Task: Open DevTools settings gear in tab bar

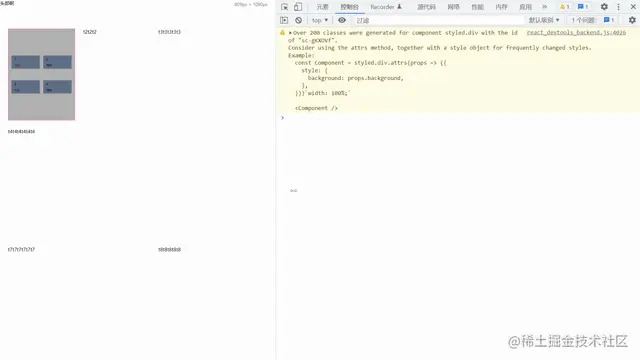Action: (x=604, y=7)
